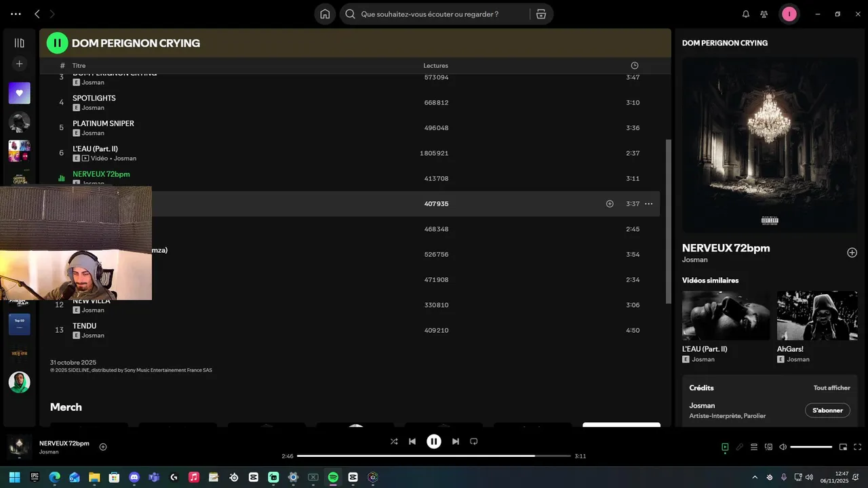This screenshot has width=868, height=488.
Task: Add track 407935 to Liked Songs
Action: click(x=610, y=203)
